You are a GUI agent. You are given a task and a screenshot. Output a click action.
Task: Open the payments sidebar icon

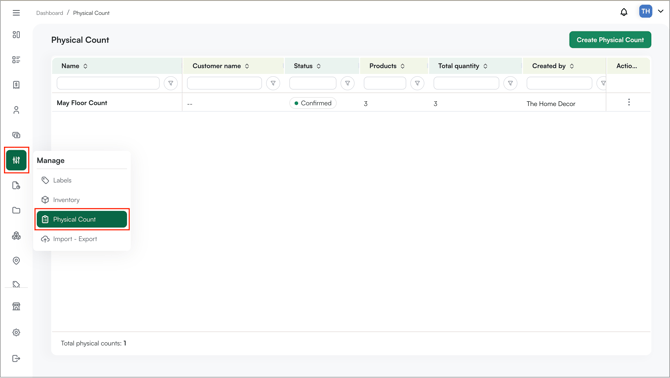pos(16,135)
